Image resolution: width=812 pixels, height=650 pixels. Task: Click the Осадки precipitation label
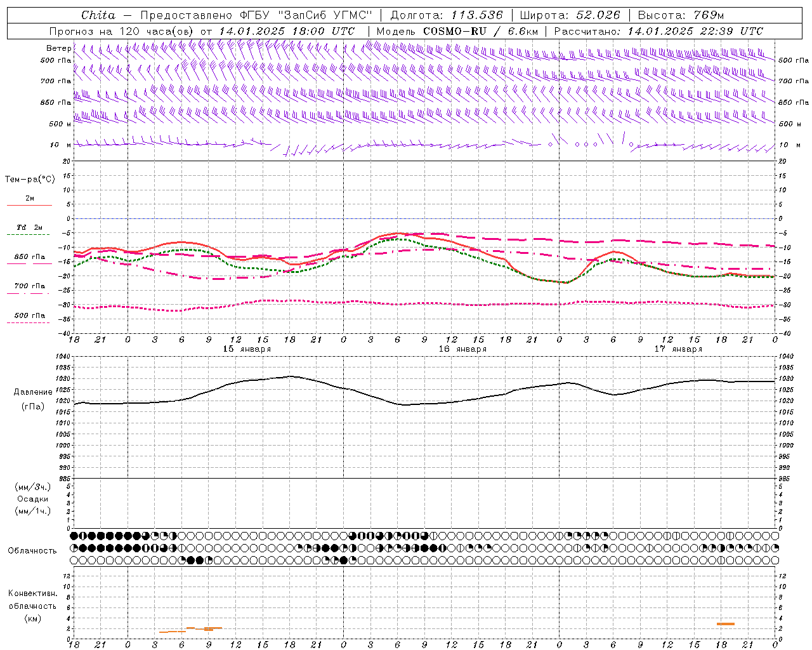coord(32,499)
